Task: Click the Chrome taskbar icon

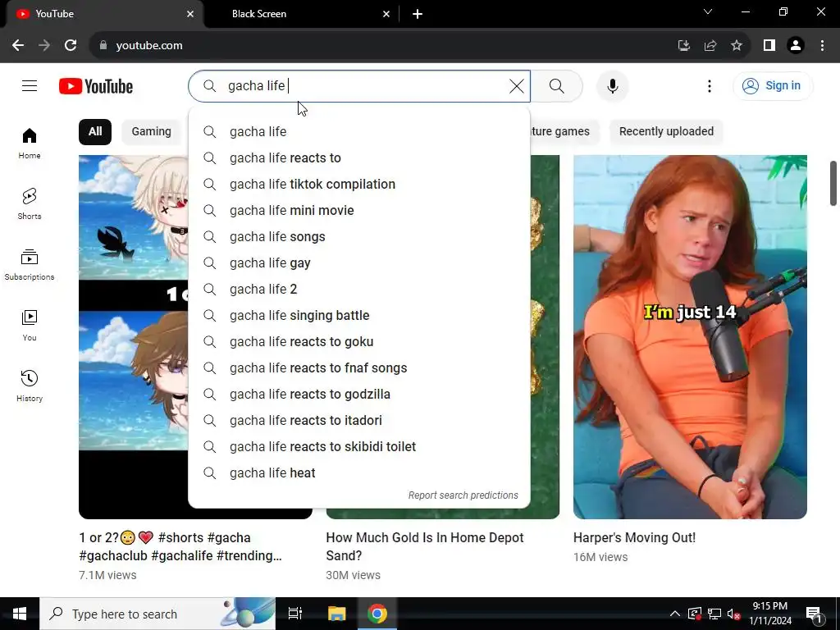Action: [377, 614]
